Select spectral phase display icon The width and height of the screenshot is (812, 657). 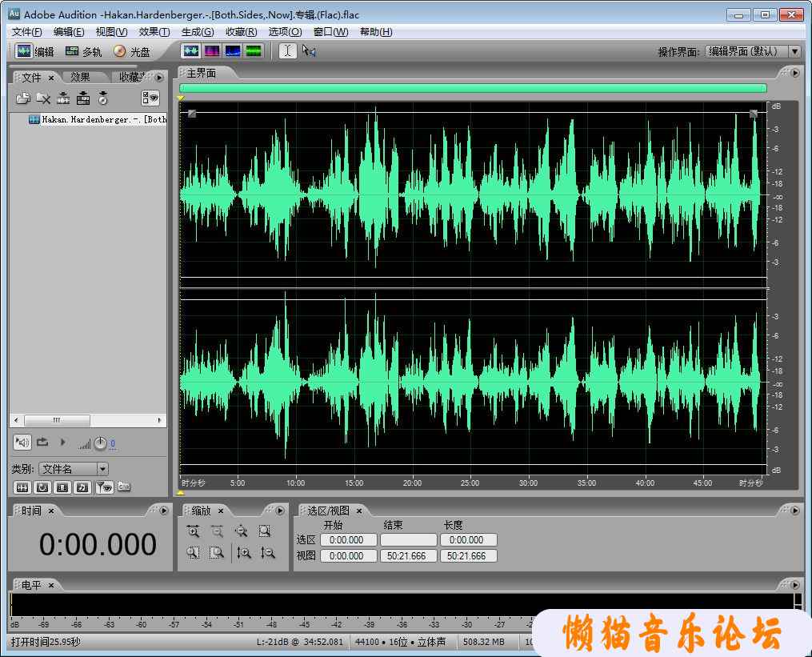pyautogui.click(x=254, y=50)
